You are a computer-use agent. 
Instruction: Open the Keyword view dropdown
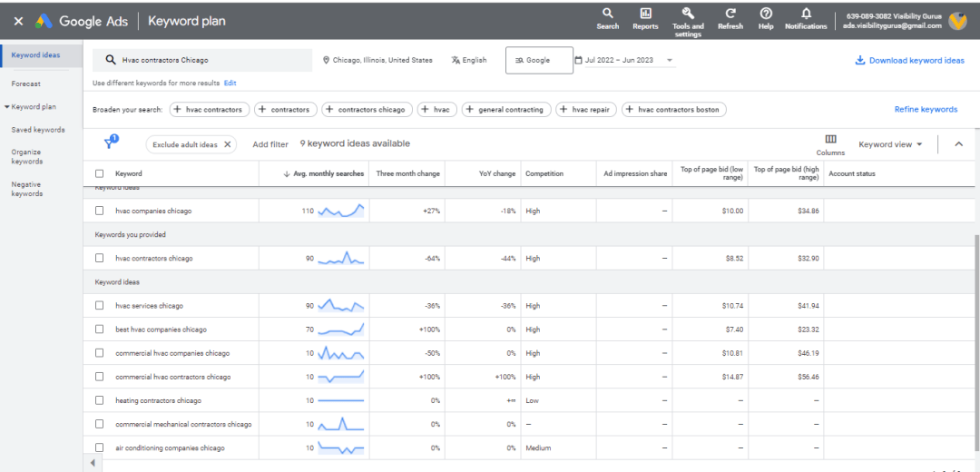[x=891, y=144]
